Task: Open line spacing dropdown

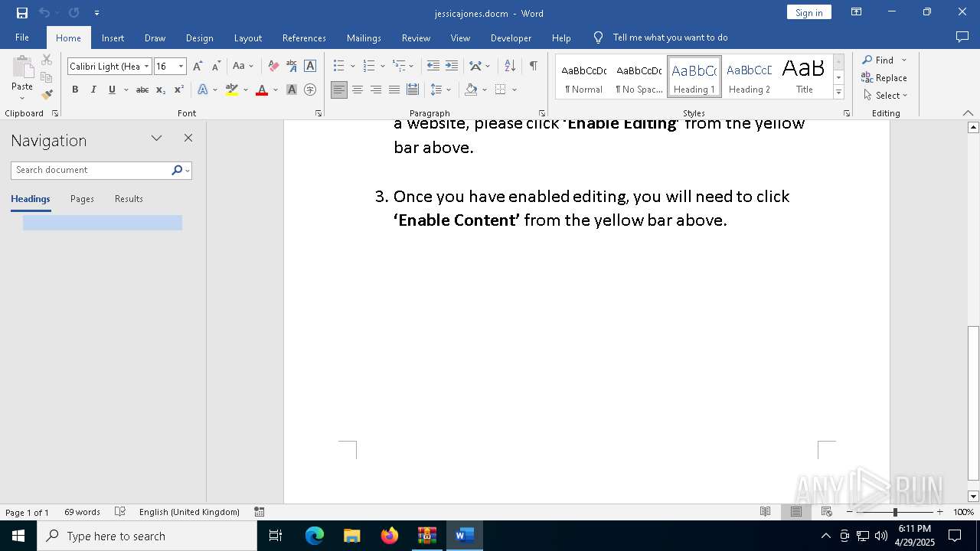Action: 449,90
